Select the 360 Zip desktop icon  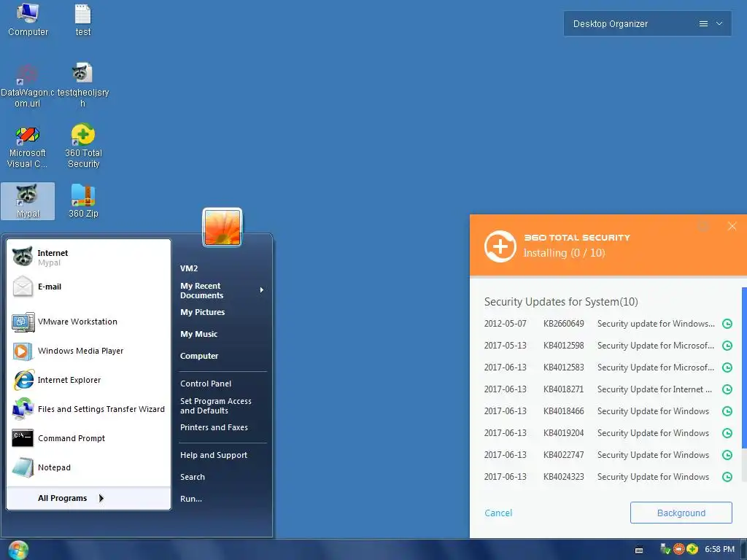83,201
